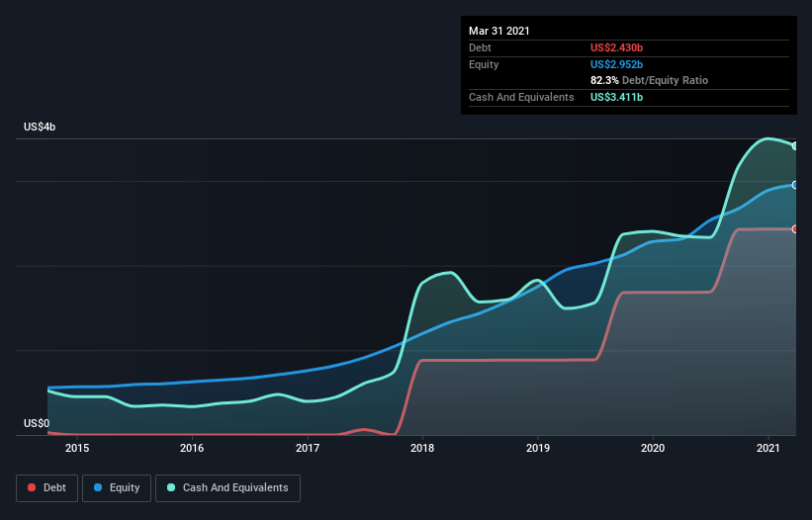Click the Debt row label in tooltip
The image size is (812, 520).
tap(480, 47)
